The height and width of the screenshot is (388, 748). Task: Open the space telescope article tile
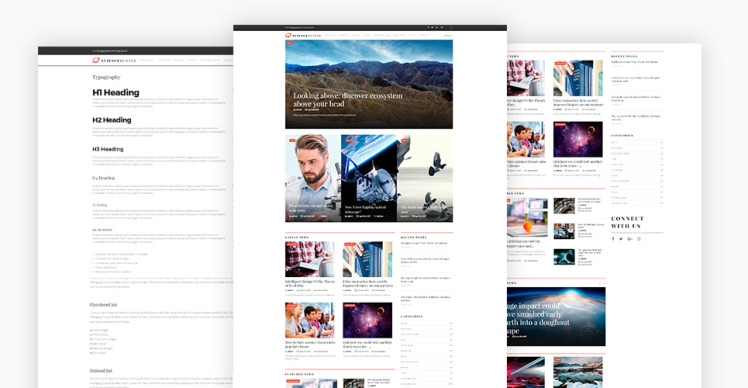coord(369,178)
